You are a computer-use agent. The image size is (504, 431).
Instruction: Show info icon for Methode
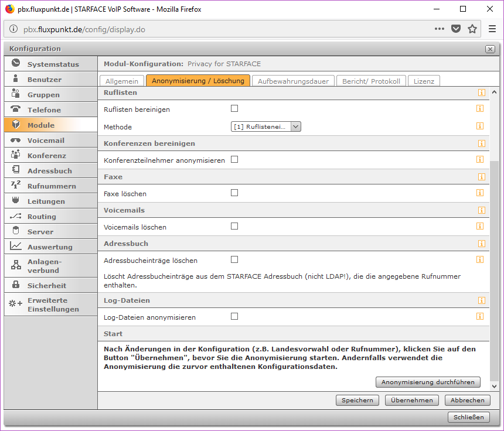pos(479,126)
